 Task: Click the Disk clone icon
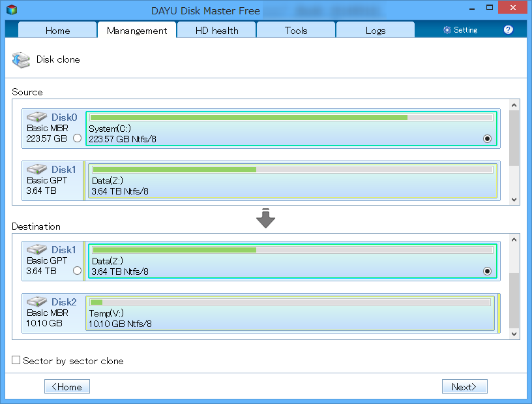21,60
